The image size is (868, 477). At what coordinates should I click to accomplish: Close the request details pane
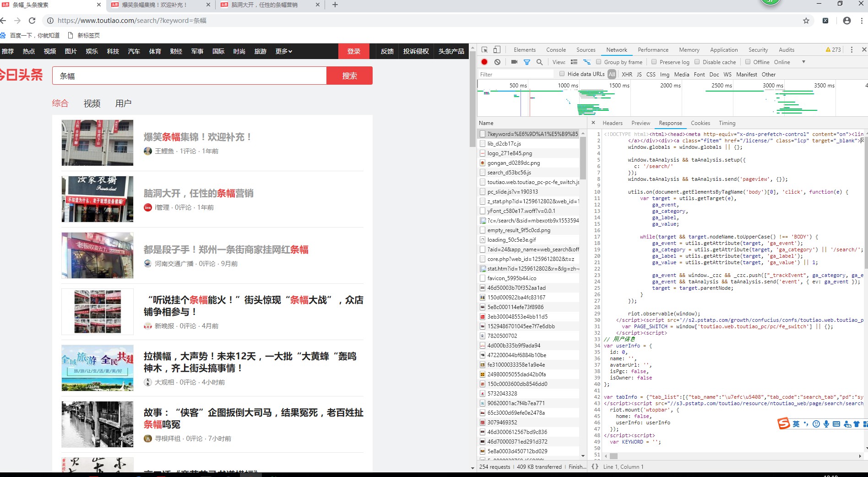(x=593, y=123)
